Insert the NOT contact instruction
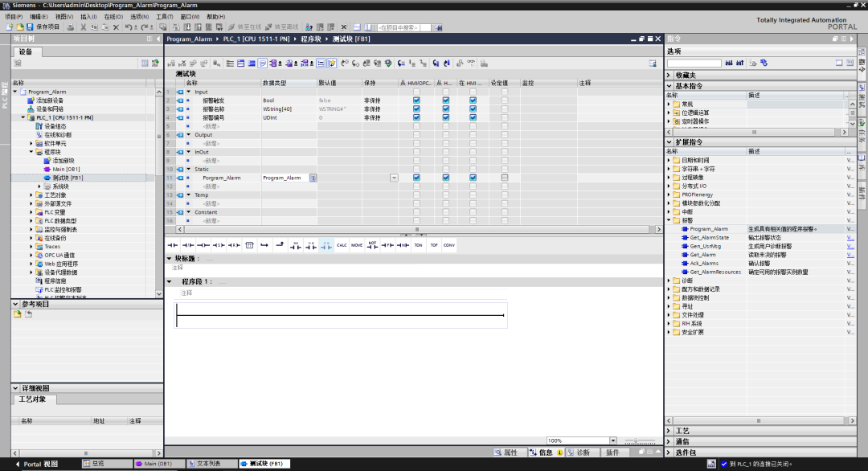Screen dimensions: 868x471 [372, 245]
